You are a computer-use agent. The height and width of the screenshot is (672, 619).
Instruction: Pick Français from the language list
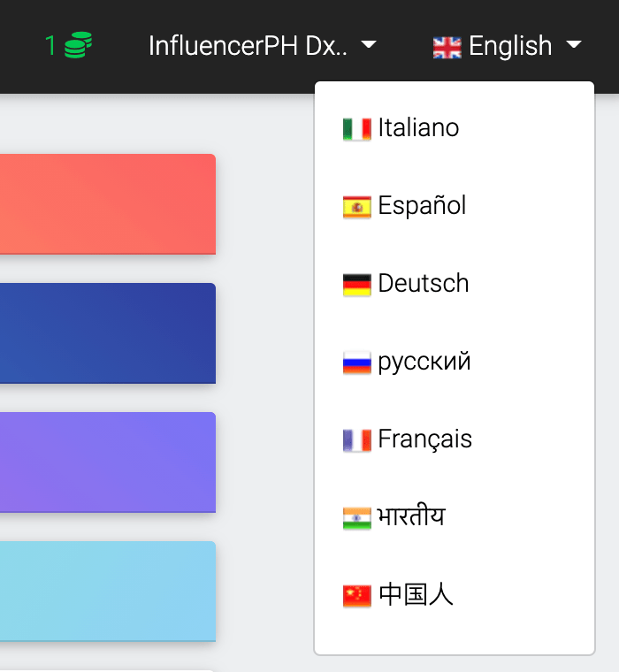click(424, 439)
